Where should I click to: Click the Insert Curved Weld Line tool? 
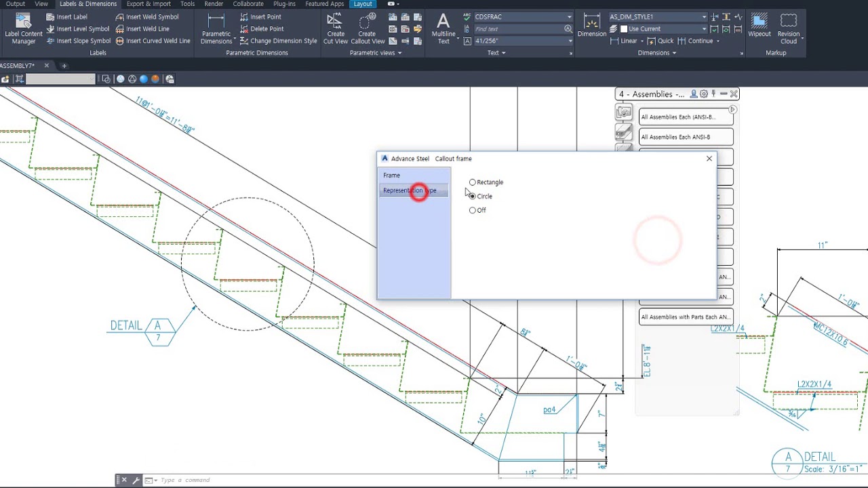153,41
